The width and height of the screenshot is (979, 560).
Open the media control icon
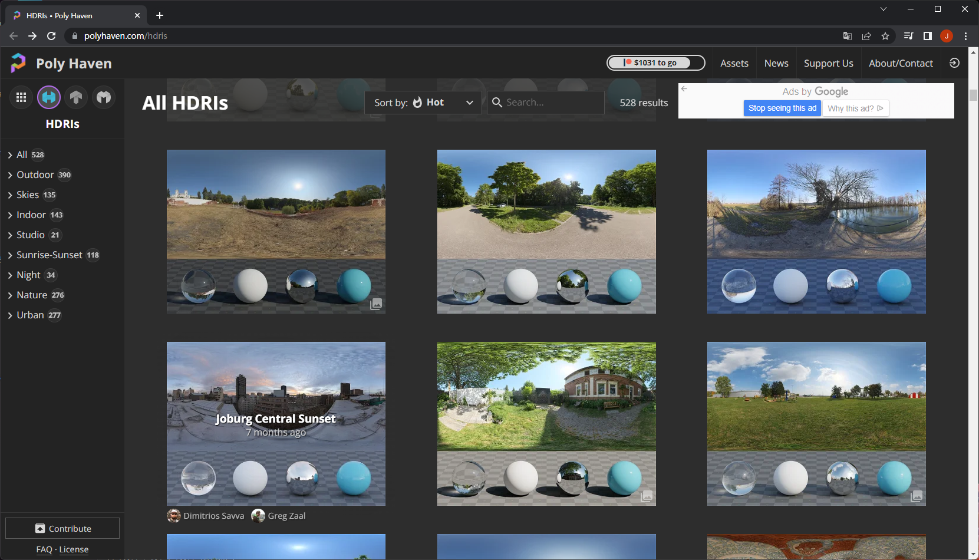(909, 36)
